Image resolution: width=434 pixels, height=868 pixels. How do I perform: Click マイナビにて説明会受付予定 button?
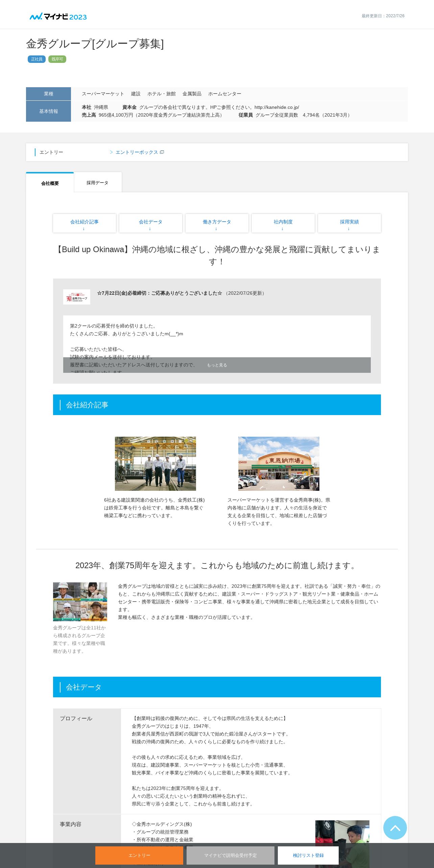[231, 855]
